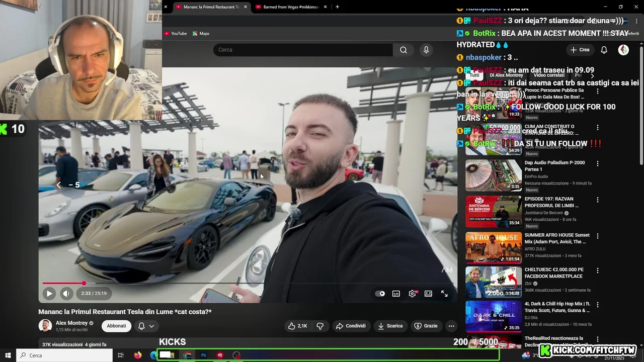The image size is (644, 362).
Task: Open Photoshop from the taskbar
Action: (204, 355)
